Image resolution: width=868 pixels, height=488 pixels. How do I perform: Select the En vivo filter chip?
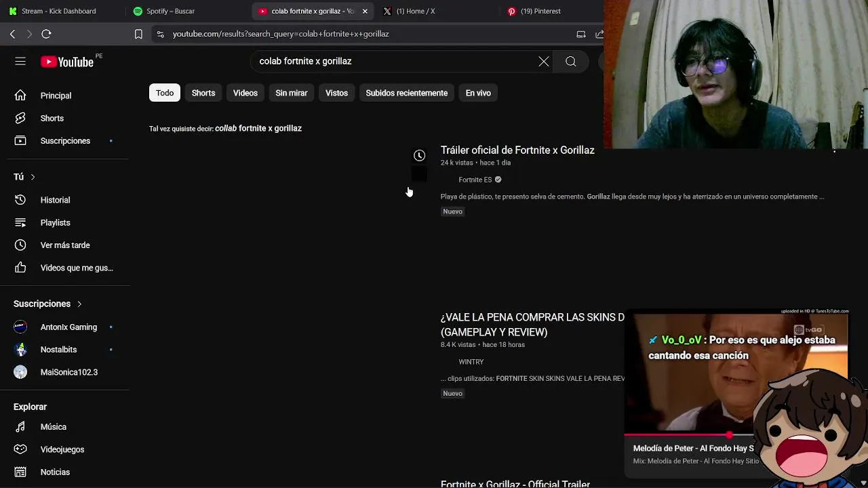tap(478, 93)
